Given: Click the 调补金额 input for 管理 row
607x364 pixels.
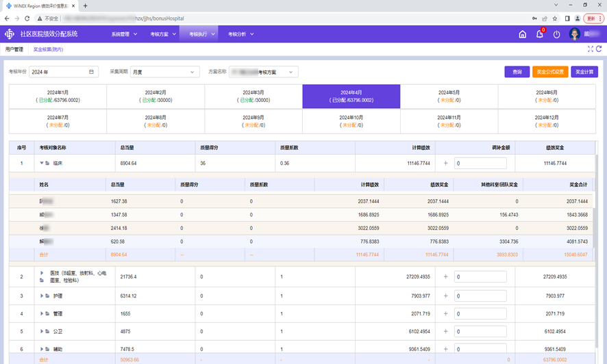Looking at the screenshot, I should point(480,314).
